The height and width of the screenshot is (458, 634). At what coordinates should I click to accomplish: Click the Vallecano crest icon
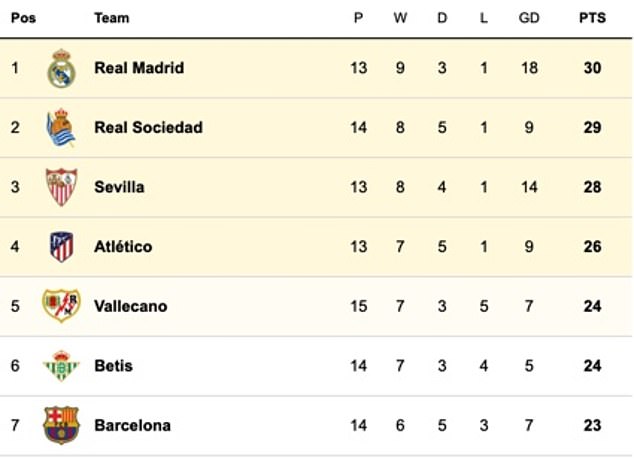(x=61, y=306)
